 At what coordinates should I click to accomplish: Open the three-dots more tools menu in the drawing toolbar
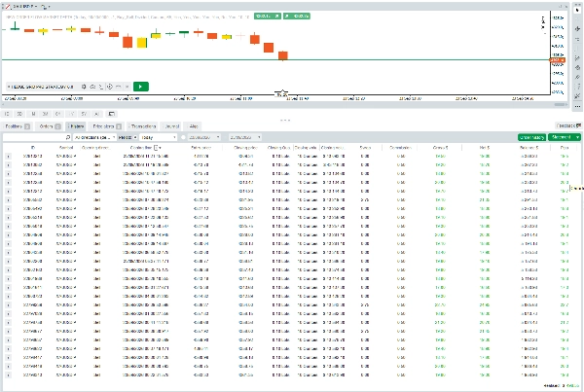[x=577, y=106]
